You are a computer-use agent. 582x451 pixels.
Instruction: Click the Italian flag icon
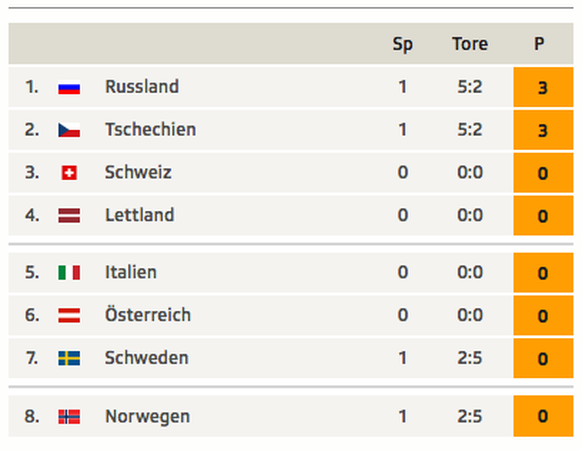[x=69, y=272]
